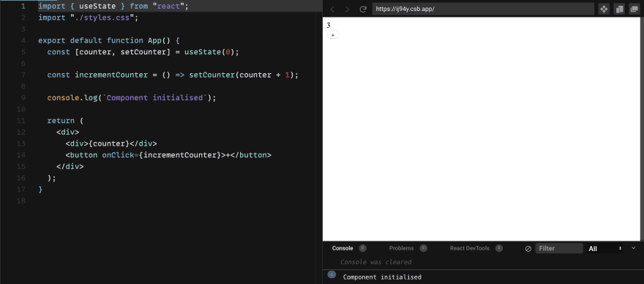
Task: Click the four-diamond icon in preview toolbar
Action: (604, 9)
